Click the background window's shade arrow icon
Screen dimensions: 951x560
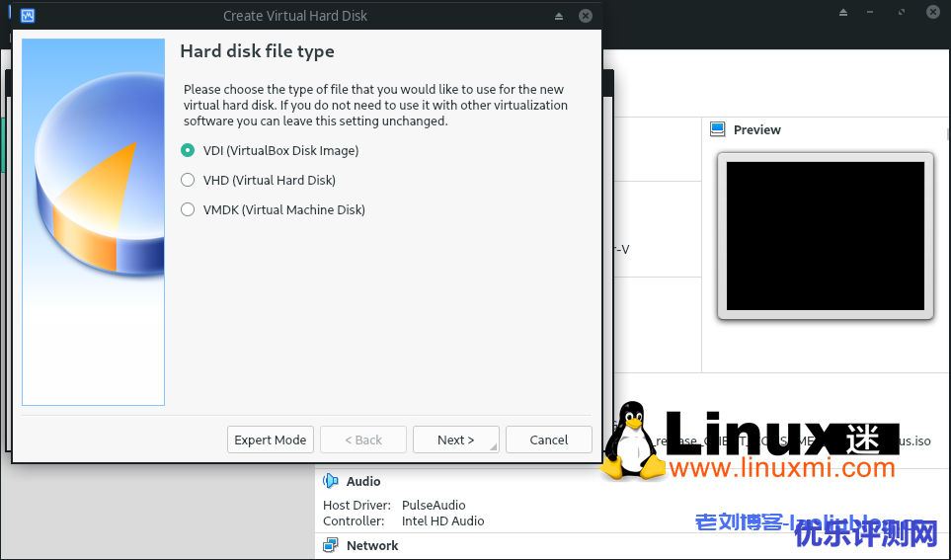[842, 13]
